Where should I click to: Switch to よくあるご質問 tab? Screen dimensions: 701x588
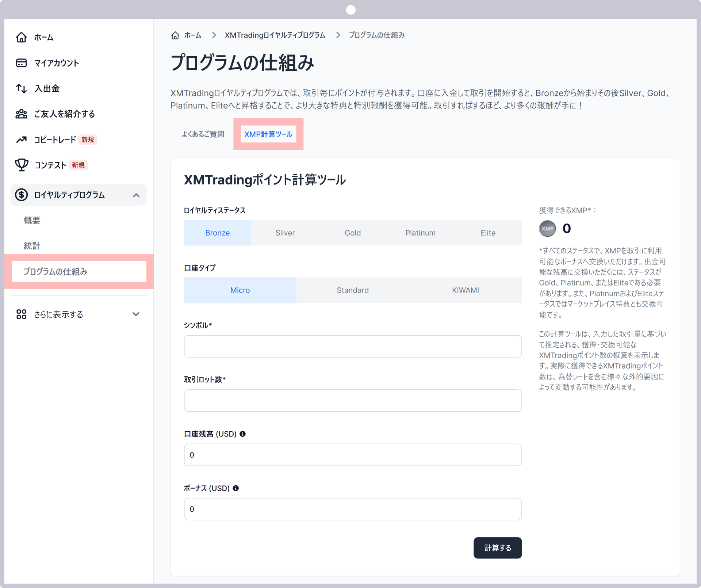click(x=203, y=134)
